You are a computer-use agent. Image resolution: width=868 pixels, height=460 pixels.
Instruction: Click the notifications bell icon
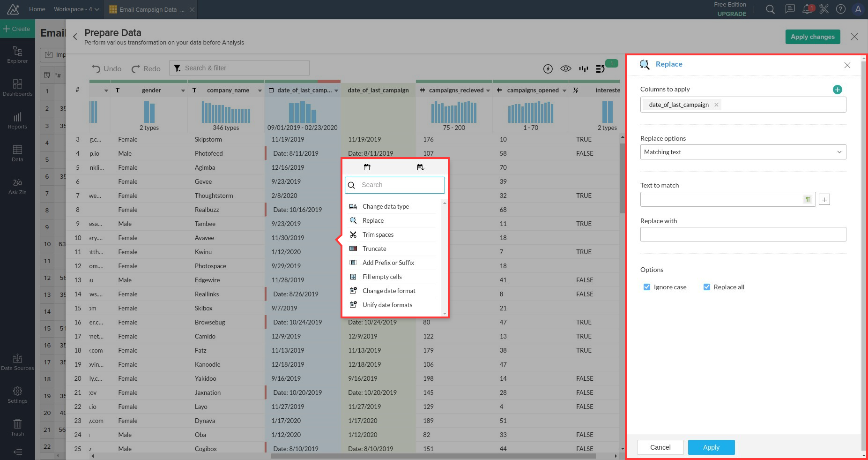(x=807, y=9)
